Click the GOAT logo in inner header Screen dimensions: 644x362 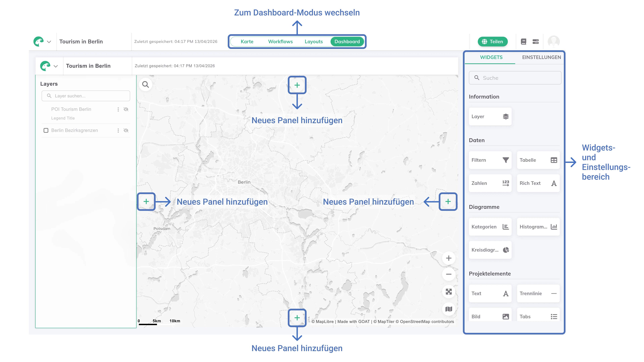45,66
